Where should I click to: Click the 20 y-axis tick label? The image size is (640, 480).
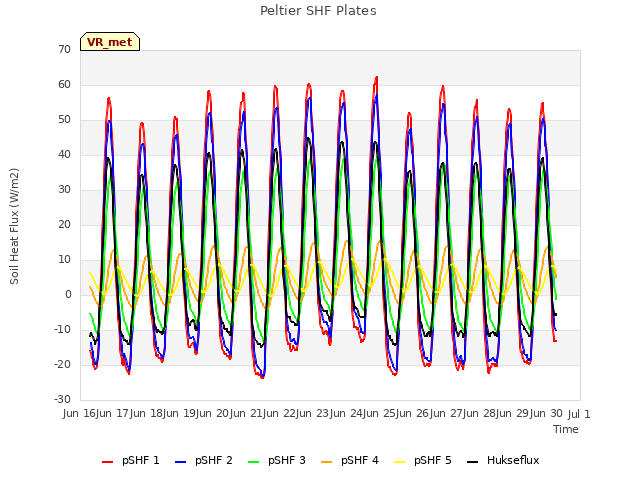64,224
